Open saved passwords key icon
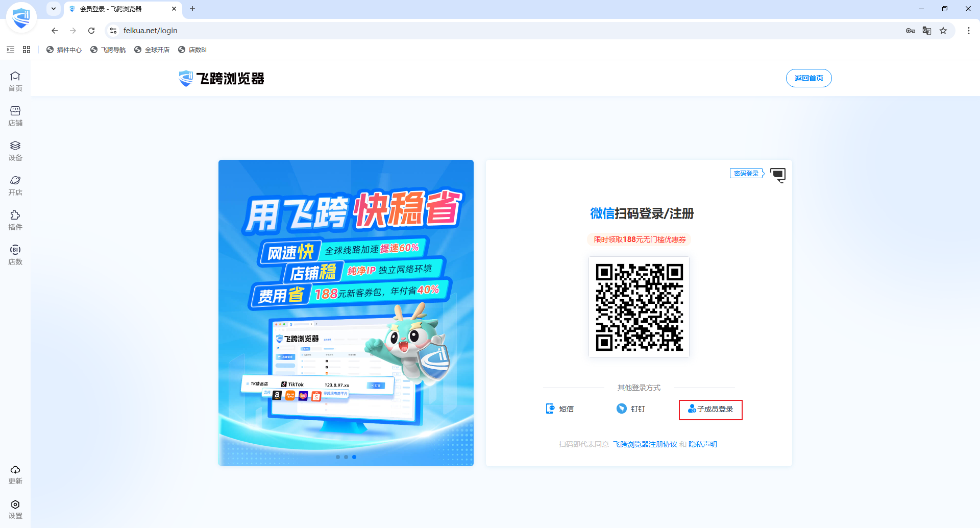Screen dimensions: 980x528 click(911, 31)
